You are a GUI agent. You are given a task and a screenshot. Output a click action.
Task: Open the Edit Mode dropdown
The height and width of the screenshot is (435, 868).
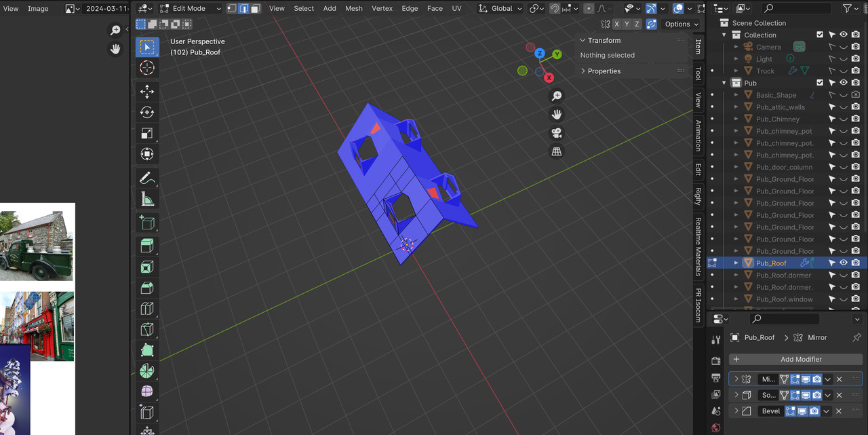click(191, 8)
